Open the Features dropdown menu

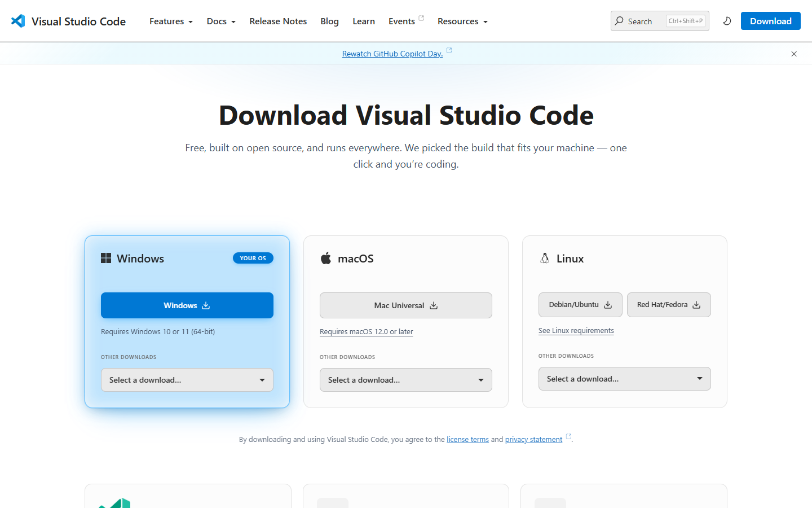click(171, 21)
